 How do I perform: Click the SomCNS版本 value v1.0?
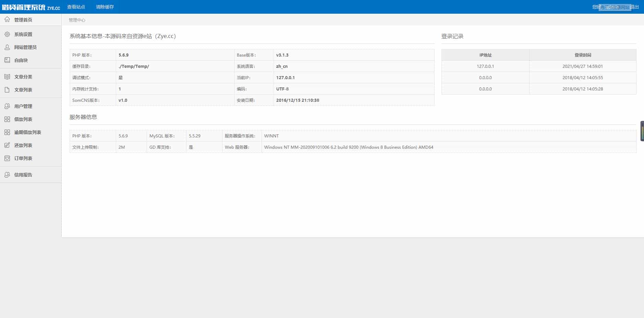pos(123,100)
